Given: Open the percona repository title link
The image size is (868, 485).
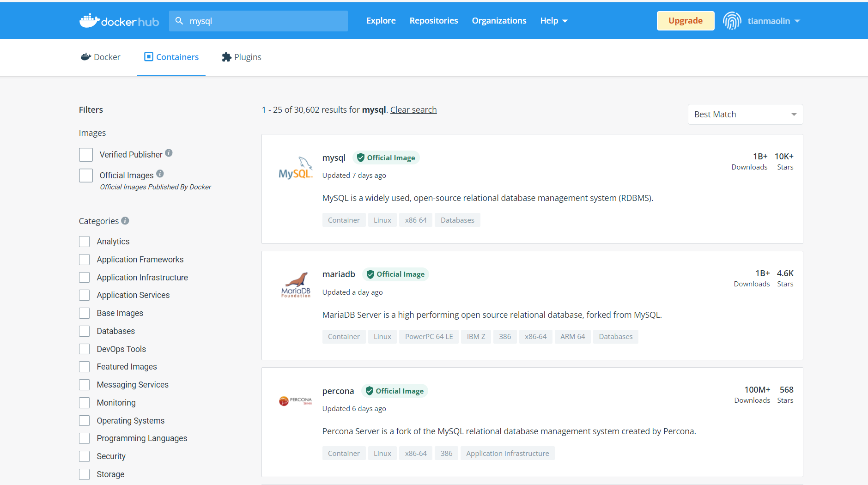Looking at the screenshot, I should pos(338,391).
